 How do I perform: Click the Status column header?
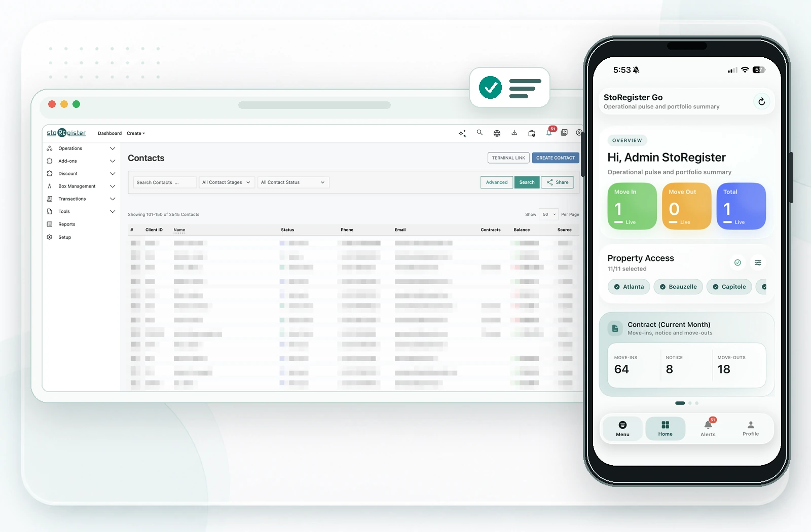pos(287,230)
